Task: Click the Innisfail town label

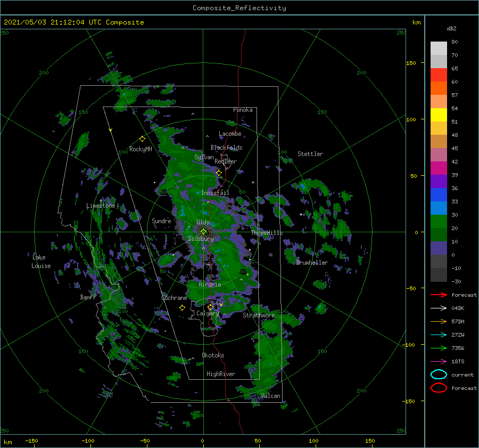Action: pyautogui.click(x=215, y=193)
